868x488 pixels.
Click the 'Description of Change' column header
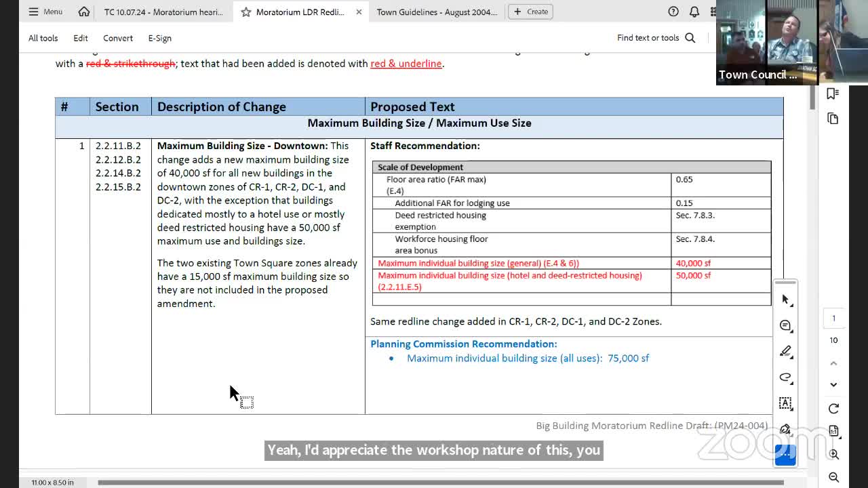coord(222,106)
